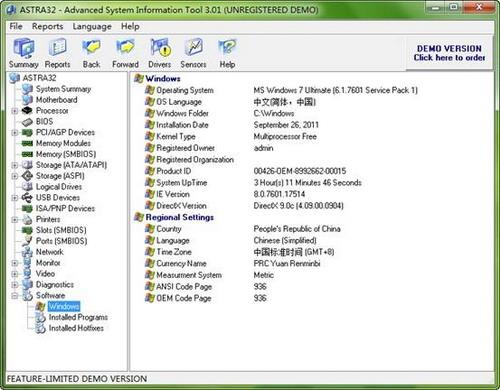Viewport: 500px width, 390px height.
Task: Open the Summary toolbar icon
Action: point(23,53)
